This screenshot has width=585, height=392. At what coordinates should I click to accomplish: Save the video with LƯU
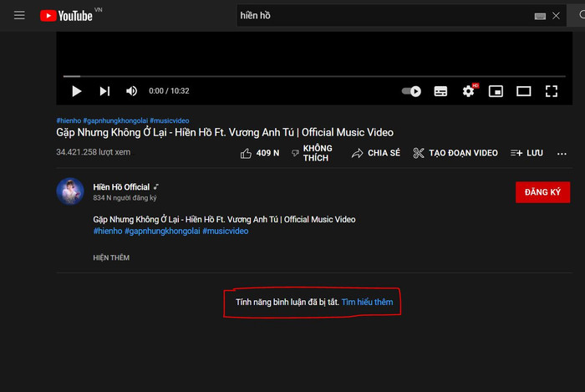point(526,153)
